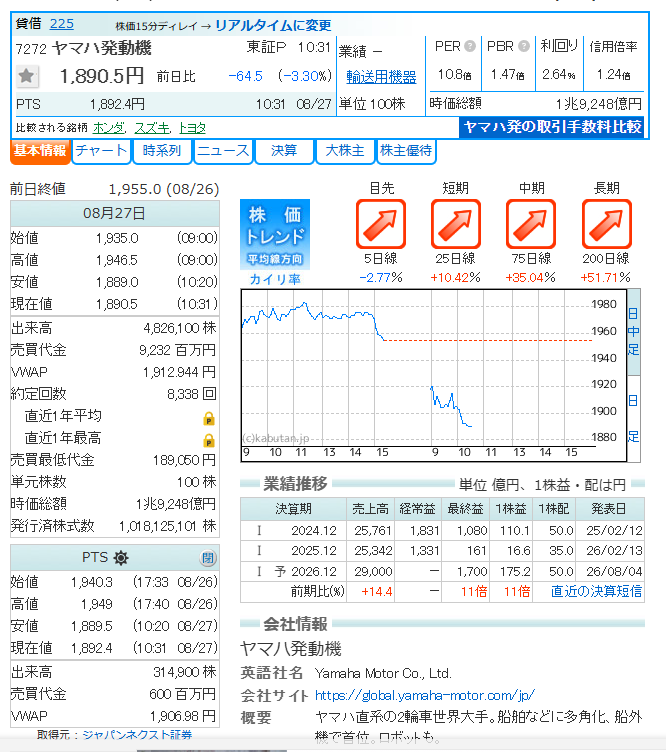Open the global.yamaha-motor.com company site link
This screenshot has width=666, height=752.
[x=424, y=695]
